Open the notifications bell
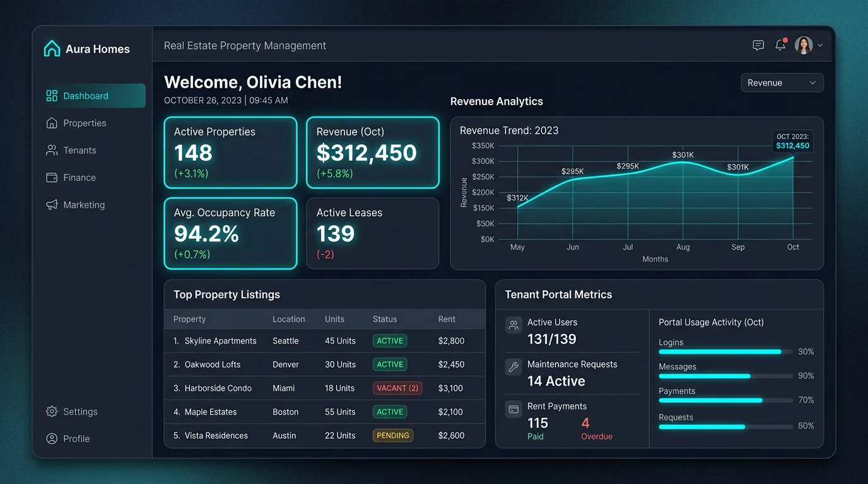Image resolution: width=868 pixels, height=484 pixels. (781, 45)
